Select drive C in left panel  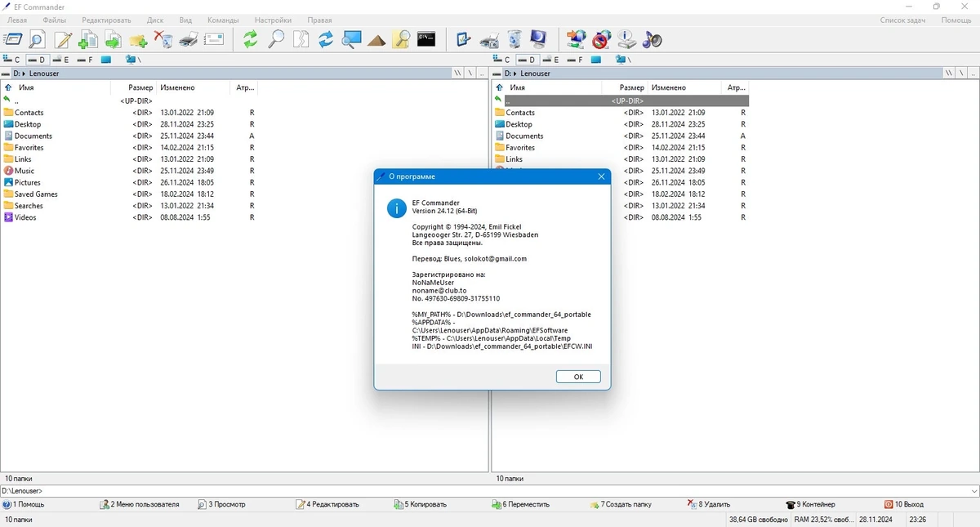(x=11, y=60)
